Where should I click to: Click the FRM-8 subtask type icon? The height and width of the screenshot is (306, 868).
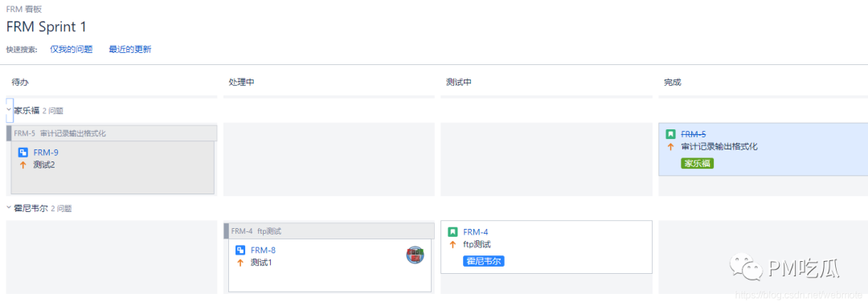point(240,250)
